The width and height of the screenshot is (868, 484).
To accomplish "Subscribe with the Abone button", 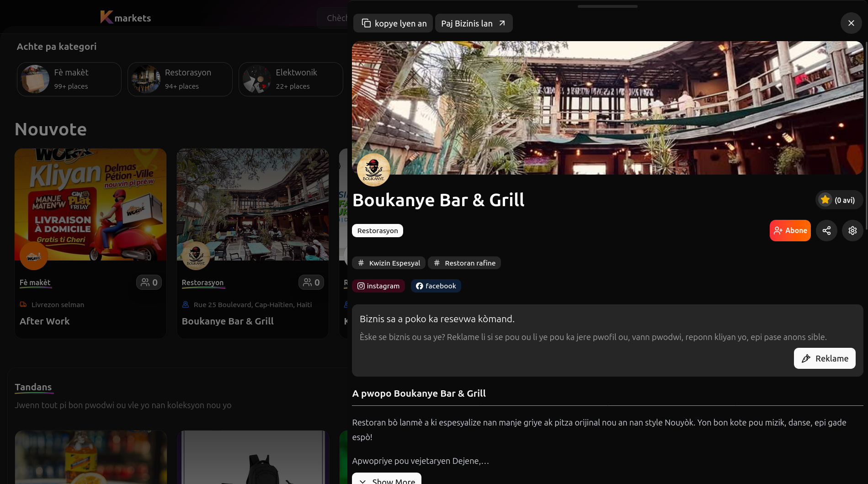I will tap(790, 230).
